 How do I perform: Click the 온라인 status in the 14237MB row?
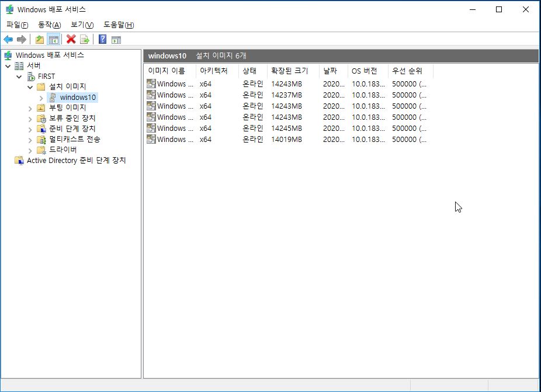pos(252,95)
